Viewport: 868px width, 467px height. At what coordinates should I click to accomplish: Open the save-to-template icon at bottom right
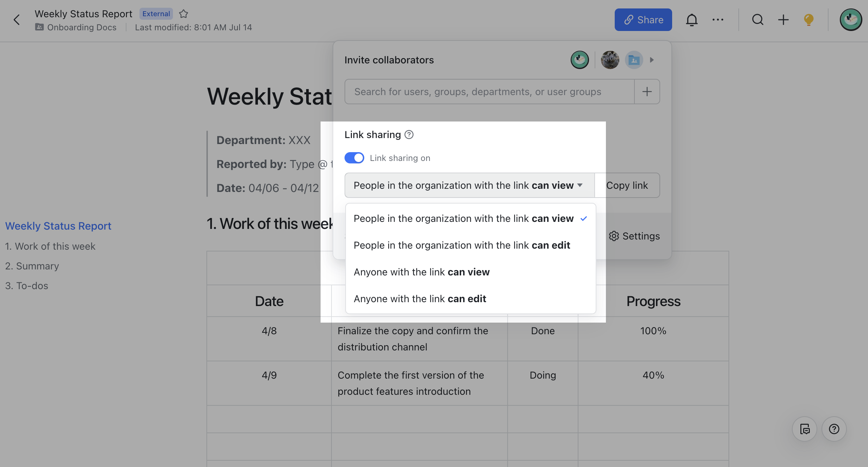[805, 429]
